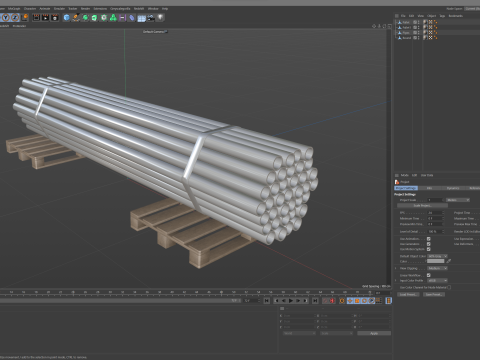This screenshot has width=480, height=360.
Task: Open the Default Object Color dropdown
Action: [437, 256]
